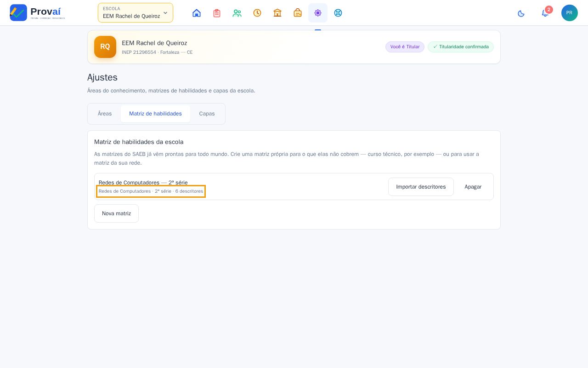
Task: Click the purple settings gear icon
Action: point(318,13)
